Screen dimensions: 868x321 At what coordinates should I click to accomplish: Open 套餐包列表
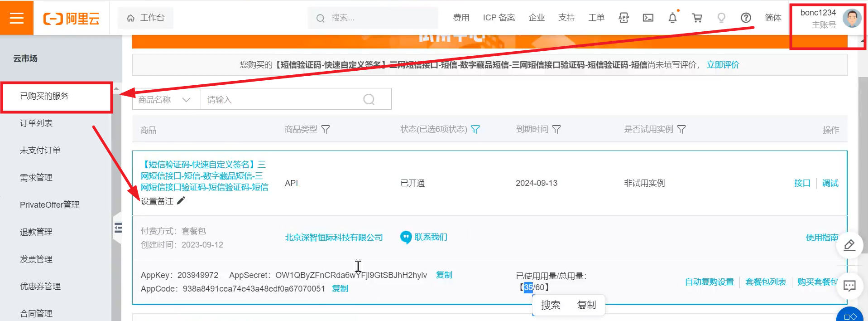pyautogui.click(x=766, y=282)
